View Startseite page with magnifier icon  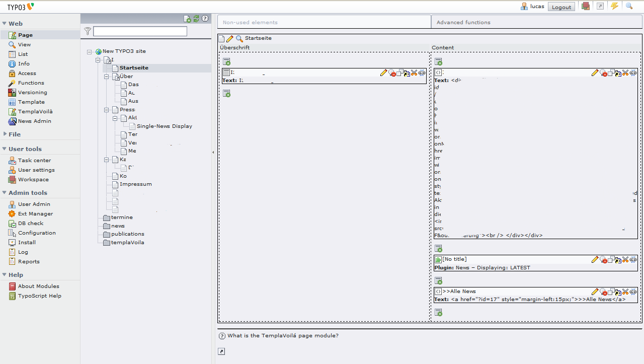pyautogui.click(x=239, y=38)
